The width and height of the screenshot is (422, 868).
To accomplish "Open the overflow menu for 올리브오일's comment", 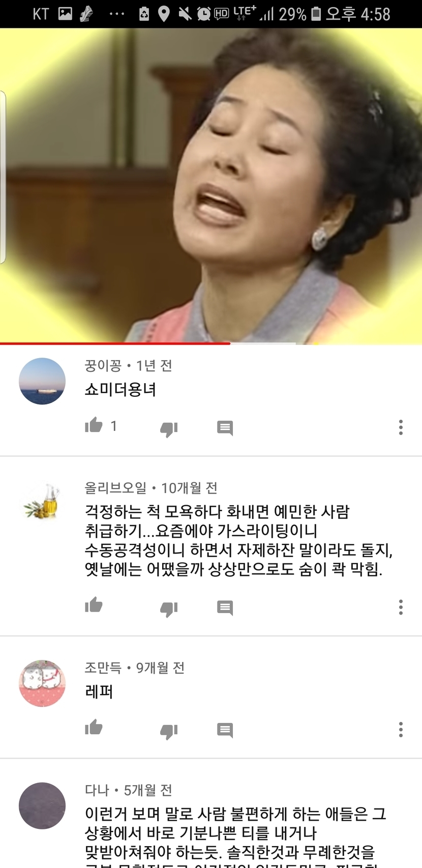I will (x=401, y=607).
